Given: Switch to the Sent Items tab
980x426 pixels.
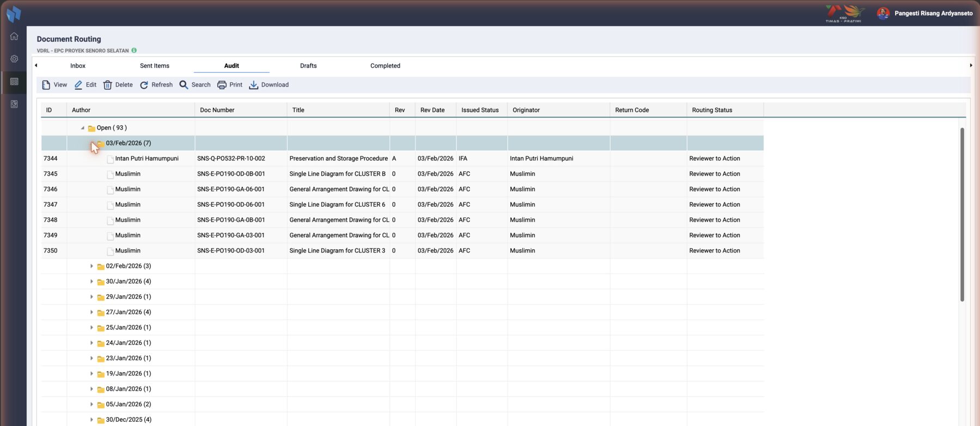Looking at the screenshot, I should [x=155, y=66].
